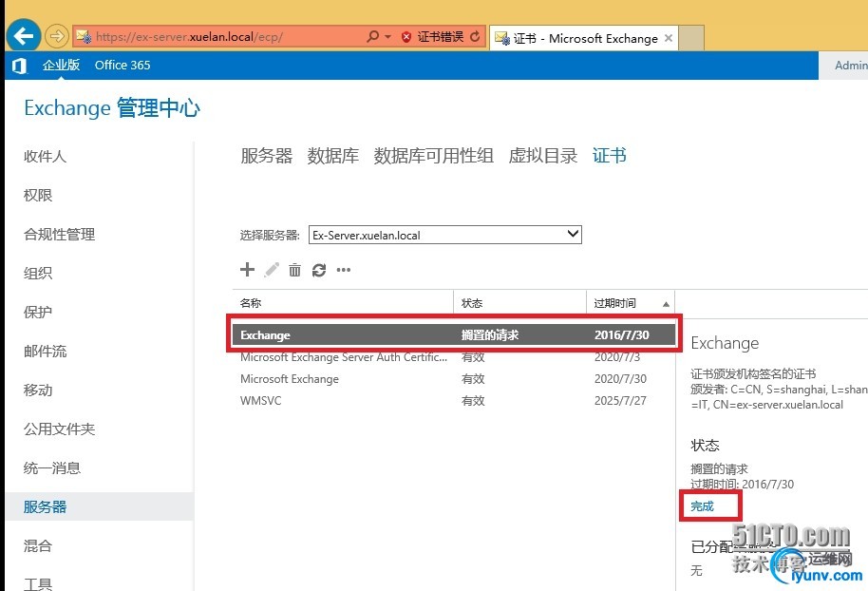The height and width of the screenshot is (591, 868).
Task: Click the plus icon to add certificate
Action: coord(247,270)
